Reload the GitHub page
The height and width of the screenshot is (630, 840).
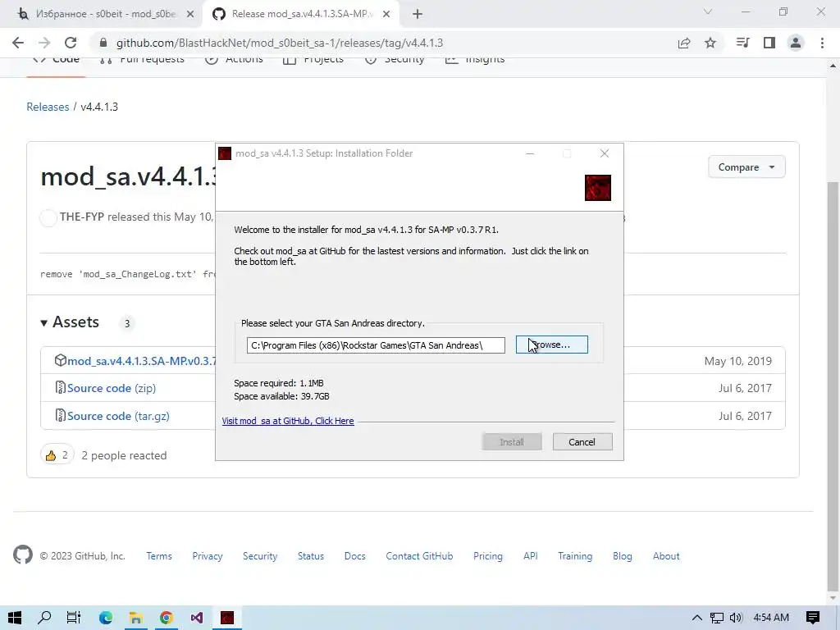click(x=71, y=43)
